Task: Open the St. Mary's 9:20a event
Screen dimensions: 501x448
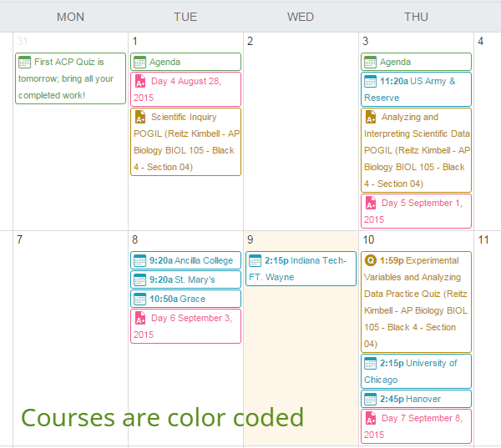Action: coord(185,279)
